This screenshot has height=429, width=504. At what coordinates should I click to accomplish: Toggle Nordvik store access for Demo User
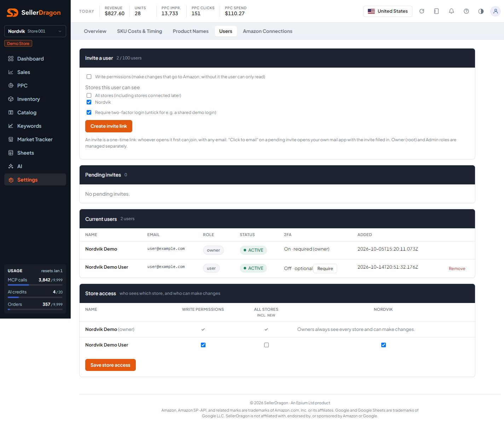click(x=383, y=345)
